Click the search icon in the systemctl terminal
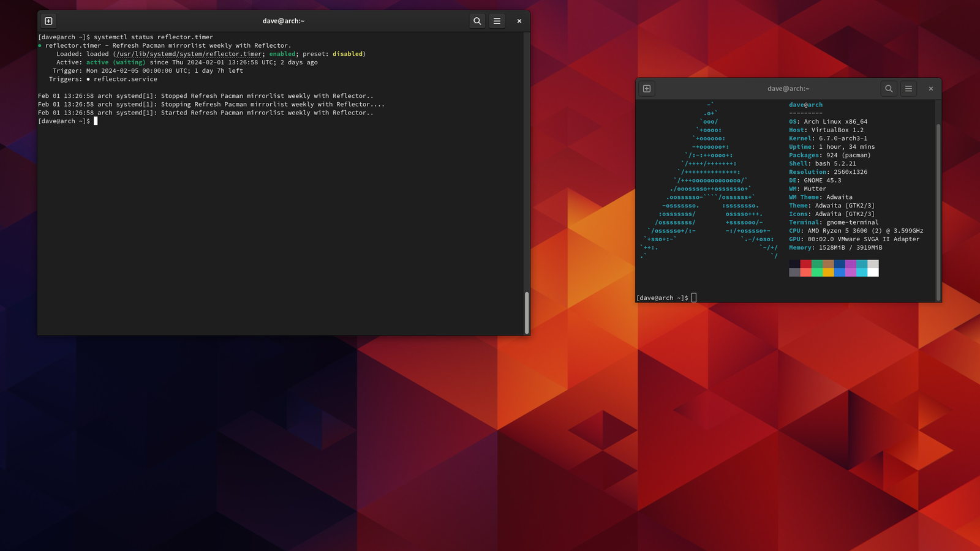This screenshot has width=980, height=551. point(477,21)
